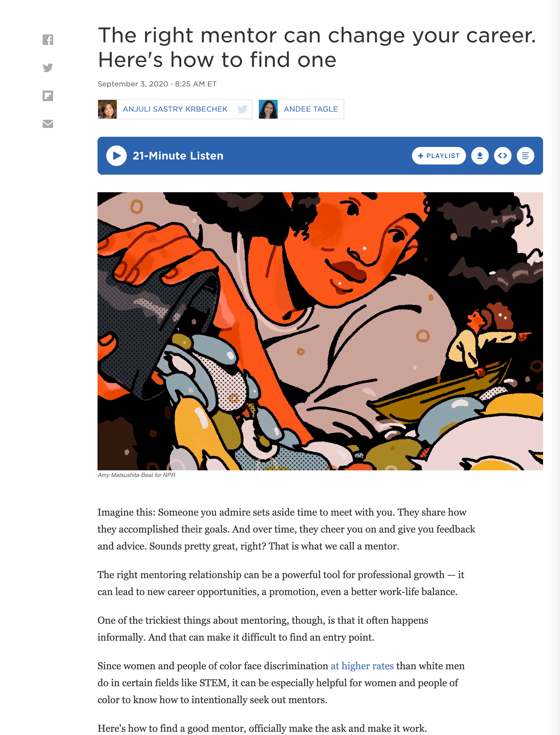Download the audio file
This screenshot has height=735, width=560.
pos(480,156)
